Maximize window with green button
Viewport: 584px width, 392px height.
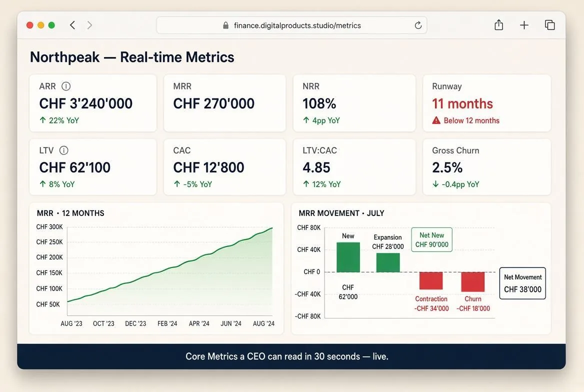(52, 25)
